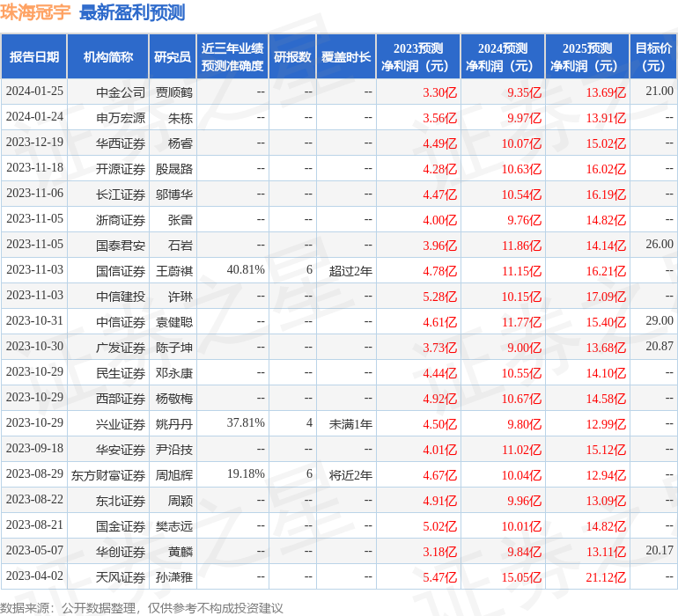The width and height of the screenshot is (678, 616).
Task: Click the 近三年业绩预测准确度 column header
Action: point(232,56)
